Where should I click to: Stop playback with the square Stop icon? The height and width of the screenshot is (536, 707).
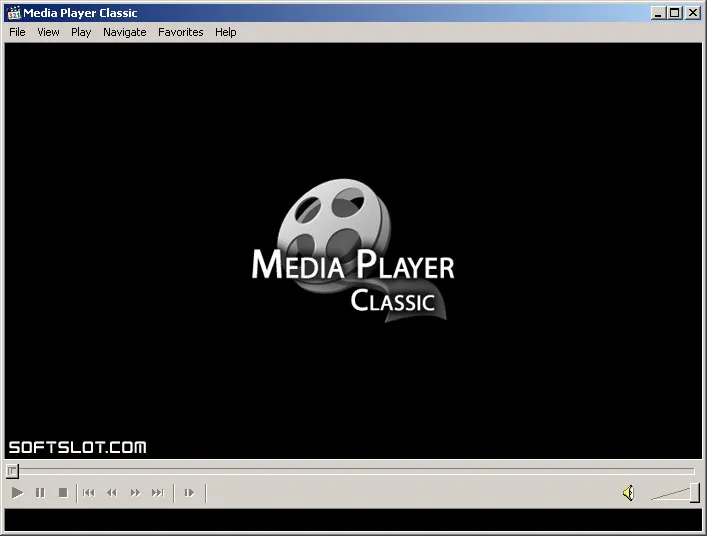click(63, 493)
